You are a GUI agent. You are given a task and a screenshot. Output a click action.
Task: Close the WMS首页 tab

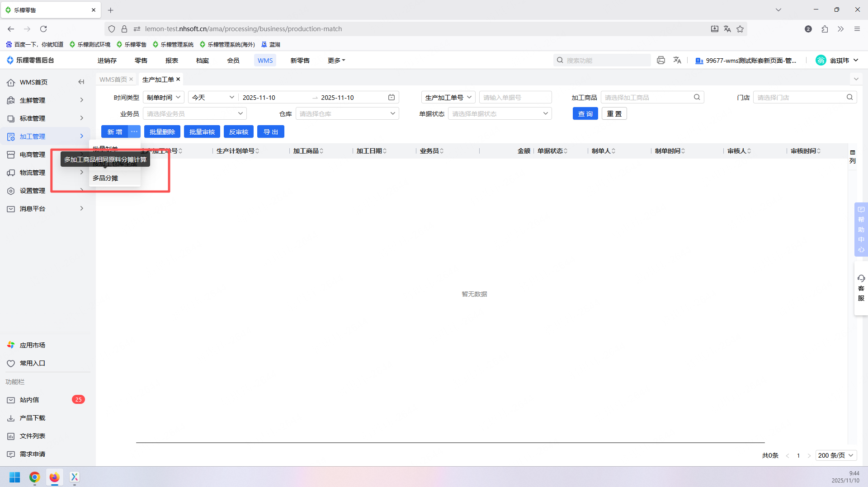tap(131, 79)
